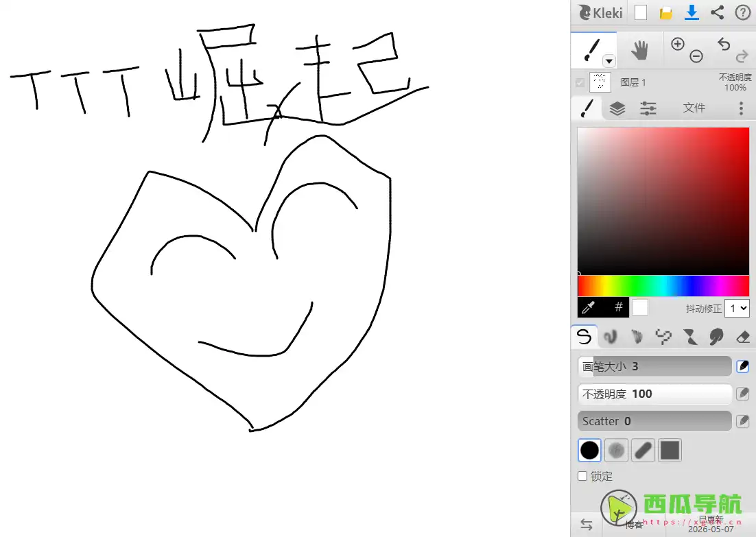The image size is (756, 537).
Task: Flip the panel side with swap arrows
Action: click(x=587, y=525)
